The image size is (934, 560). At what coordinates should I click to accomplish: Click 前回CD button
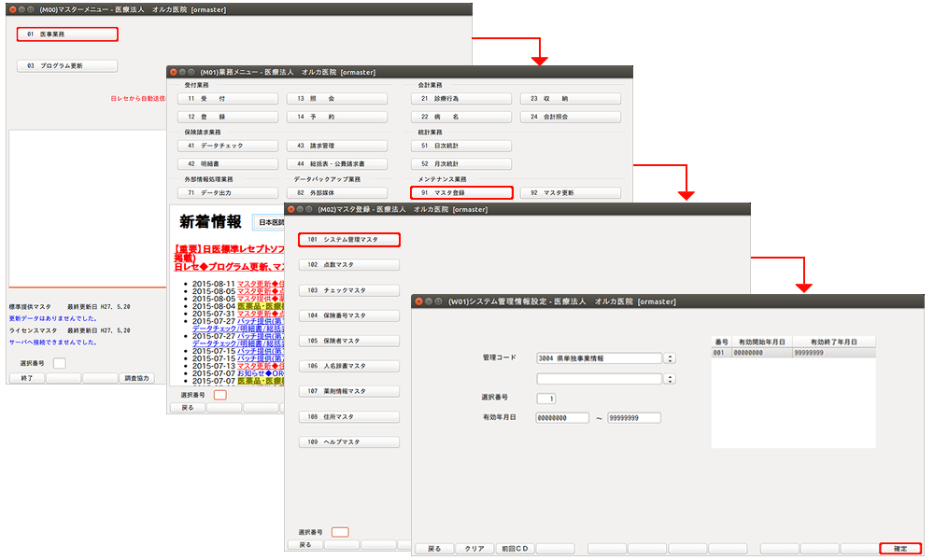tap(516, 549)
